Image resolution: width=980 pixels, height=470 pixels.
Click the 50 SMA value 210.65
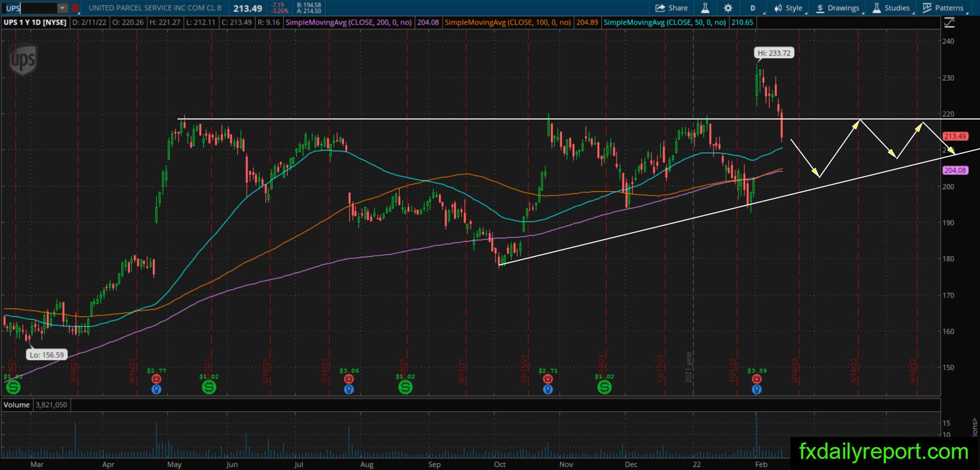(x=742, y=23)
